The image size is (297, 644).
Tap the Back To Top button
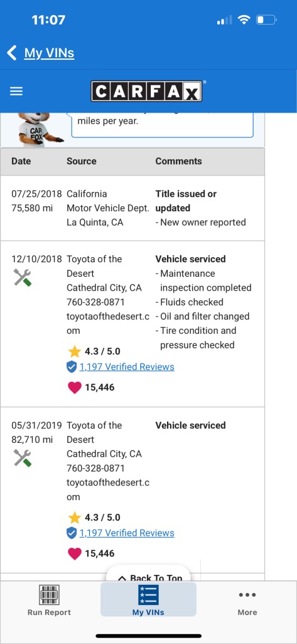point(148,575)
